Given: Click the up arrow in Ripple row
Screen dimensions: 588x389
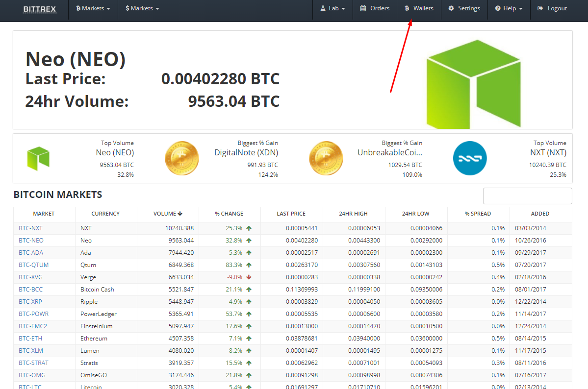Looking at the screenshot, I should tap(249, 302).
